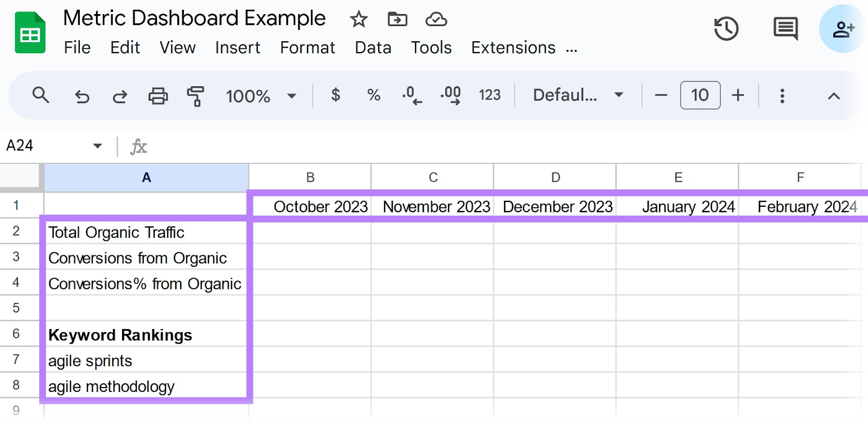This screenshot has height=424, width=868.
Task: Open the Extensions menu
Action: pos(512,48)
